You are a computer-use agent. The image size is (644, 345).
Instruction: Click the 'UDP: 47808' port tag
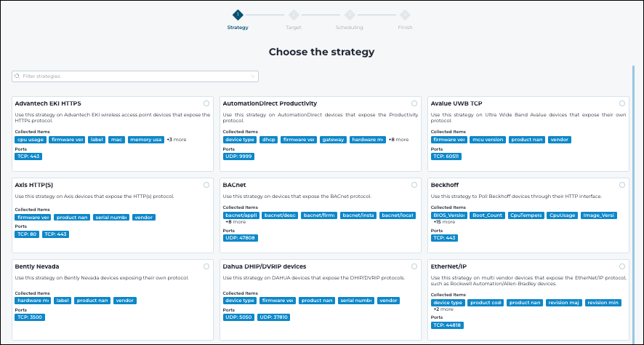[x=241, y=238]
